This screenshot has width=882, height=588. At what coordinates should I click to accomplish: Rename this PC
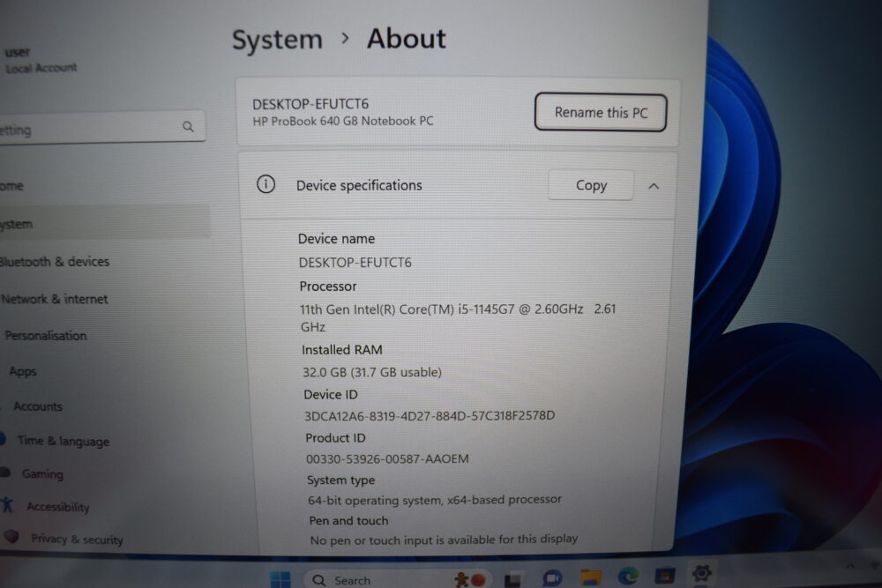click(601, 113)
